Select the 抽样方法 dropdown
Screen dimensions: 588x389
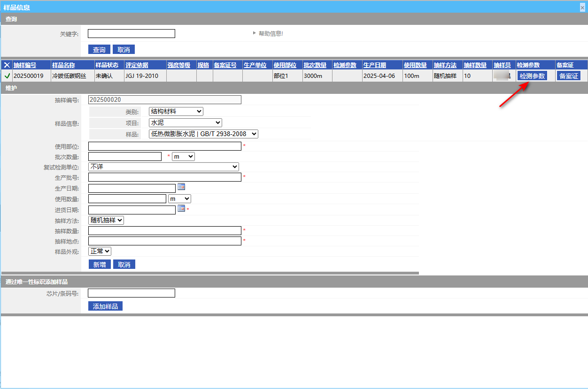pyautogui.click(x=106, y=220)
